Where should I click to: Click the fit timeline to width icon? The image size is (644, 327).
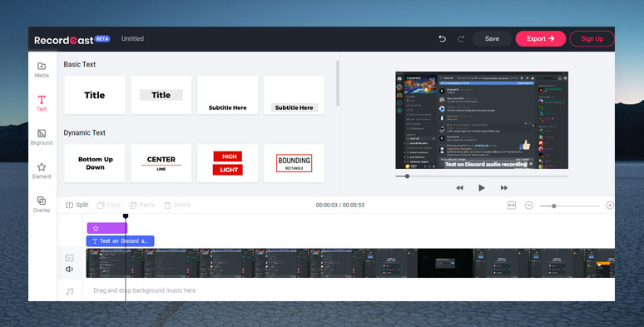point(512,205)
